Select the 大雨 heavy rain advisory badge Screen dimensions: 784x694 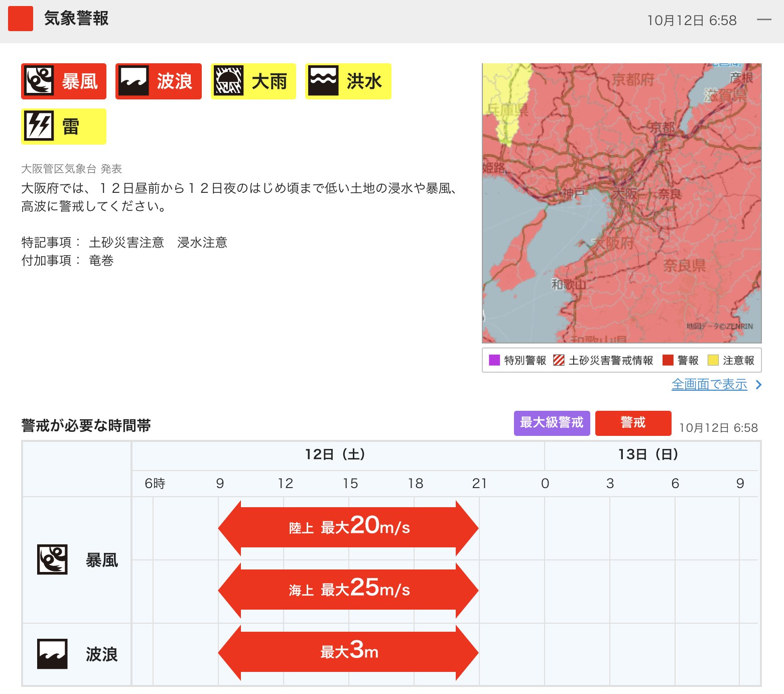pos(253,81)
